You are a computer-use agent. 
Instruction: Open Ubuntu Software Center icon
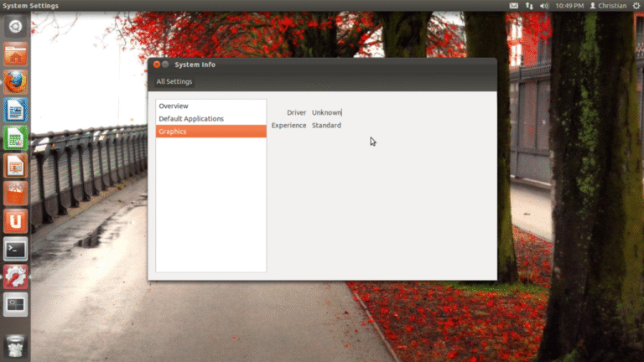click(x=15, y=193)
